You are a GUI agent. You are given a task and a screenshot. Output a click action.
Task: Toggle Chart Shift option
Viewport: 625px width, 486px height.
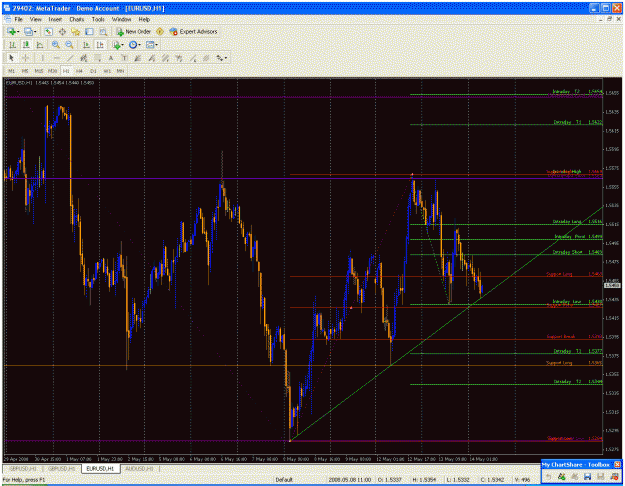(x=100, y=45)
